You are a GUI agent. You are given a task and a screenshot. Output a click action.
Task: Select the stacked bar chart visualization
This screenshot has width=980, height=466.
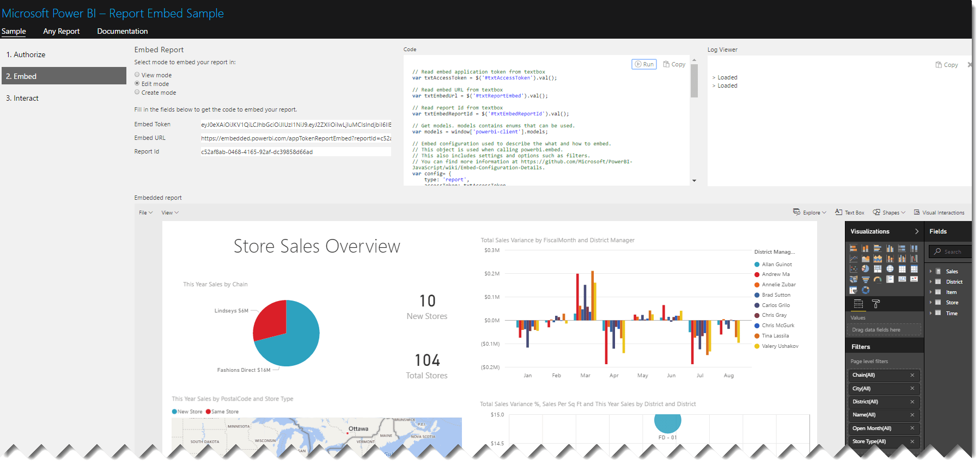(854, 248)
